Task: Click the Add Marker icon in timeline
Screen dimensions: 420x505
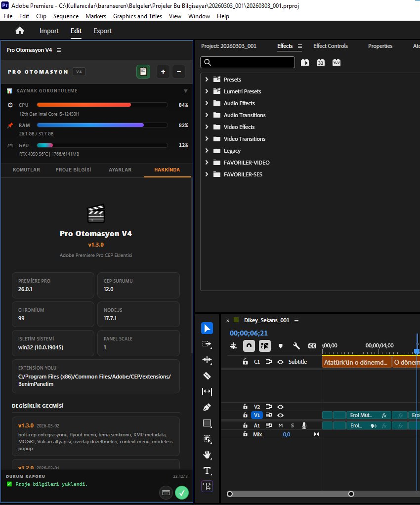Action: point(281,346)
